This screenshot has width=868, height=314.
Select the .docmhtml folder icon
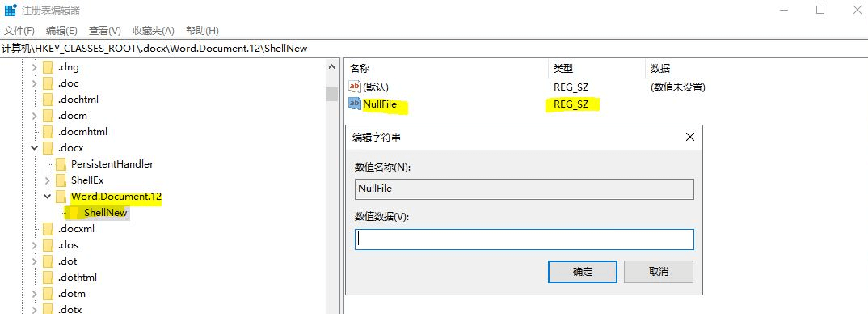tap(48, 132)
